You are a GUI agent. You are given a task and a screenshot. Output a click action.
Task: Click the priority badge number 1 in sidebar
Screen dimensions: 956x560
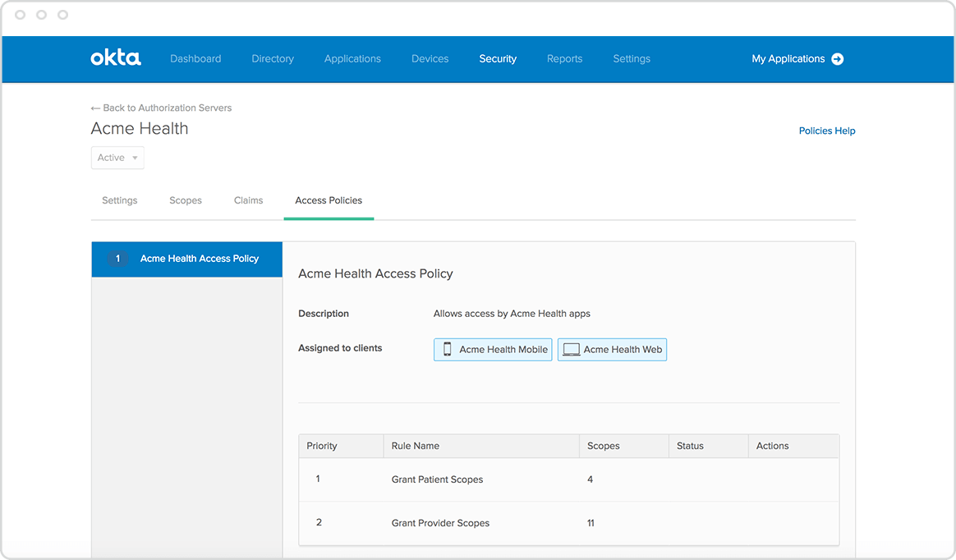click(117, 259)
